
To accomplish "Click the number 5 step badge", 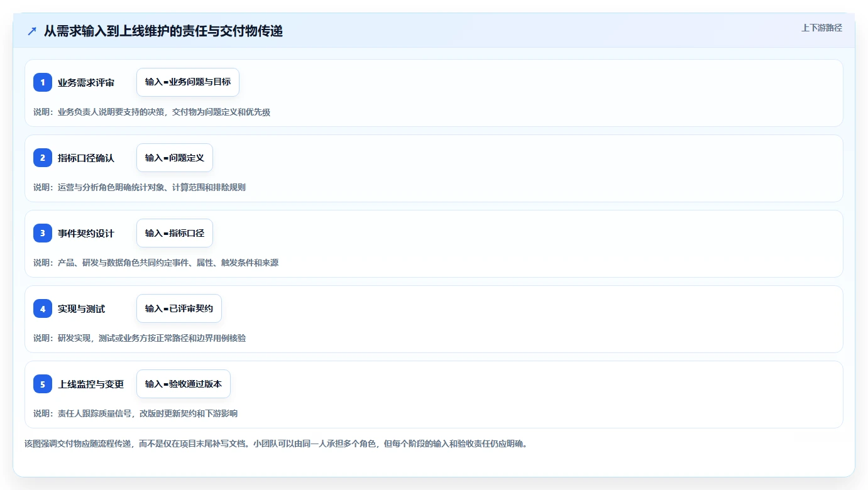I will [x=43, y=384].
